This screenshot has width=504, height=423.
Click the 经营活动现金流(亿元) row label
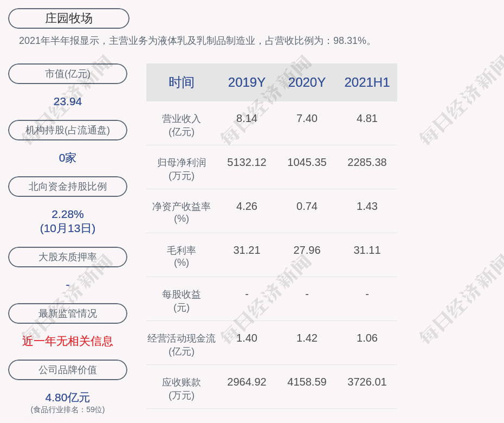tap(182, 345)
